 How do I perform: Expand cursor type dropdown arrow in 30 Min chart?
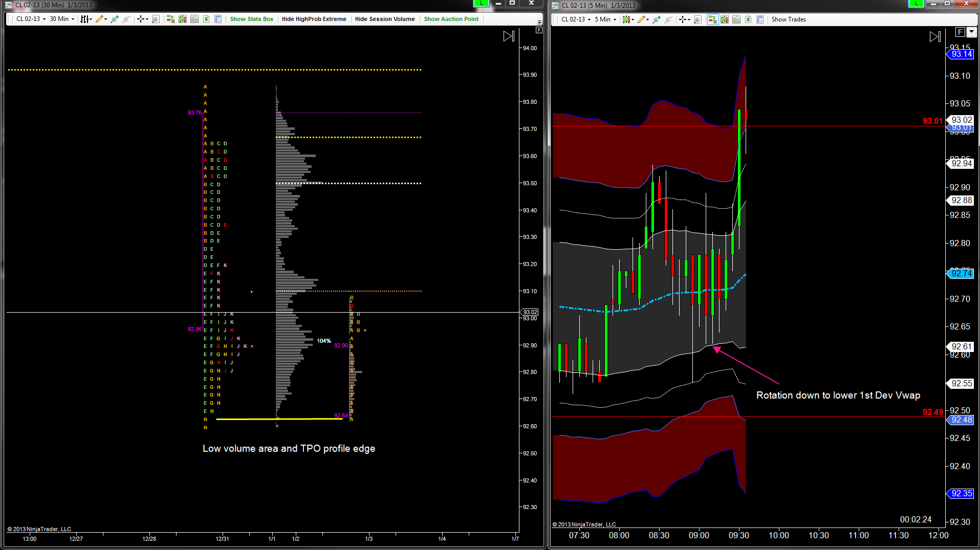tap(147, 19)
